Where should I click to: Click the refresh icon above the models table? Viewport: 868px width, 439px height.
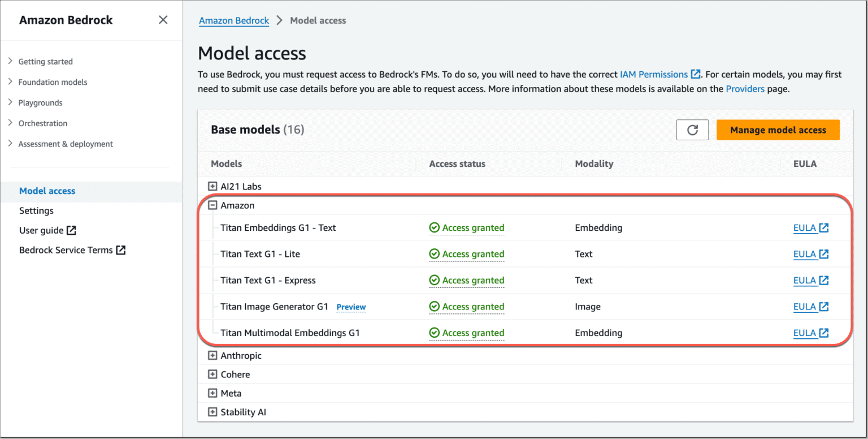(692, 130)
